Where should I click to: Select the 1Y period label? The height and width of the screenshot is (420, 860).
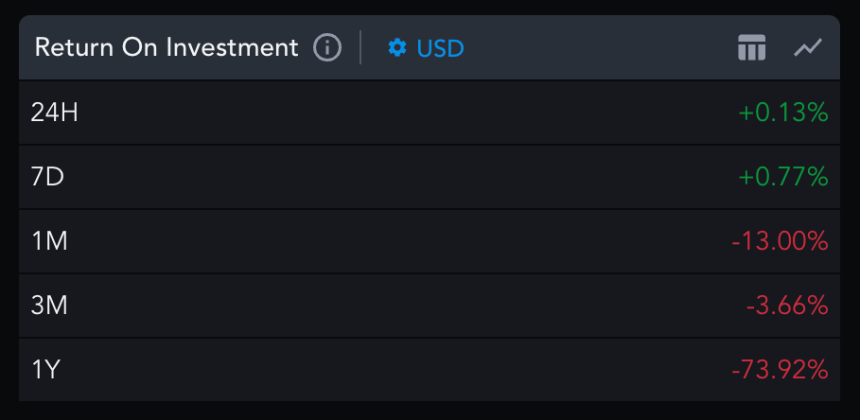45,370
